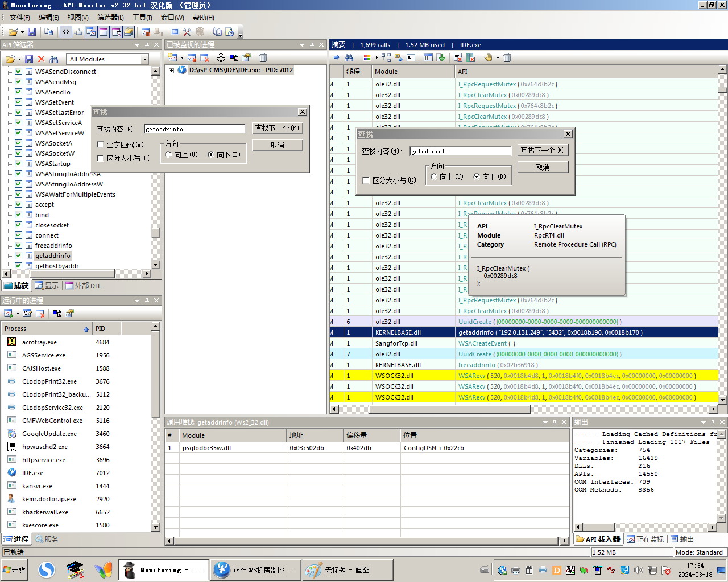This screenshot has height=582, width=728.
Task: Click the hand pause icon in summary toolbar
Action: pos(488,57)
